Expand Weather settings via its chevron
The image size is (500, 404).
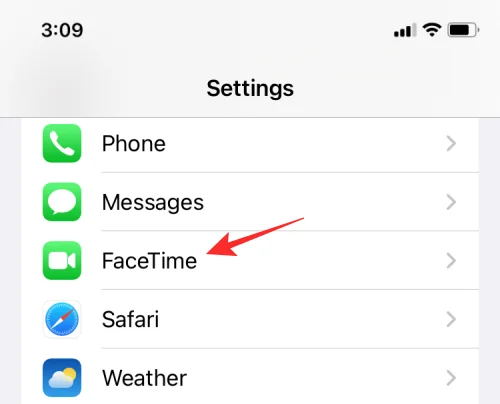tap(451, 378)
